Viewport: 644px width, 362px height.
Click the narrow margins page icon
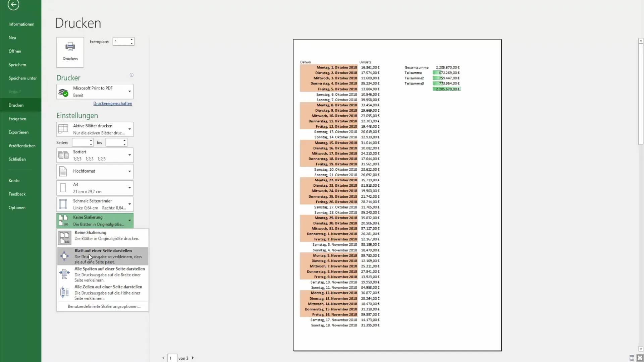point(63,204)
